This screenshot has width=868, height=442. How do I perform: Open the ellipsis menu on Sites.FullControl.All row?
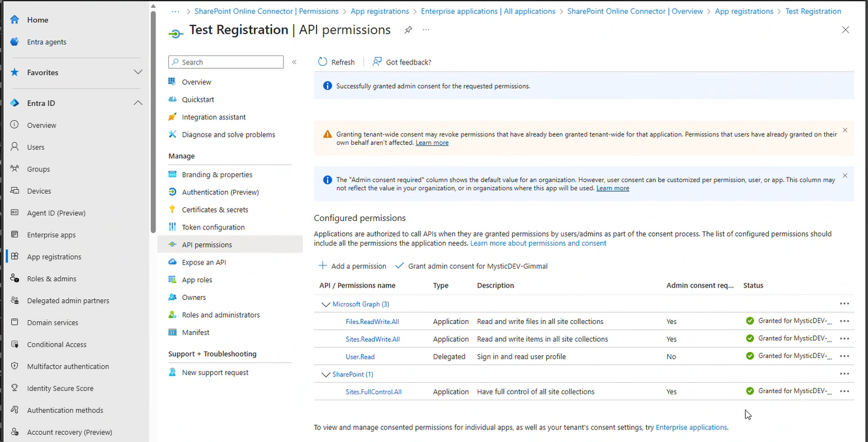(x=845, y=391)
